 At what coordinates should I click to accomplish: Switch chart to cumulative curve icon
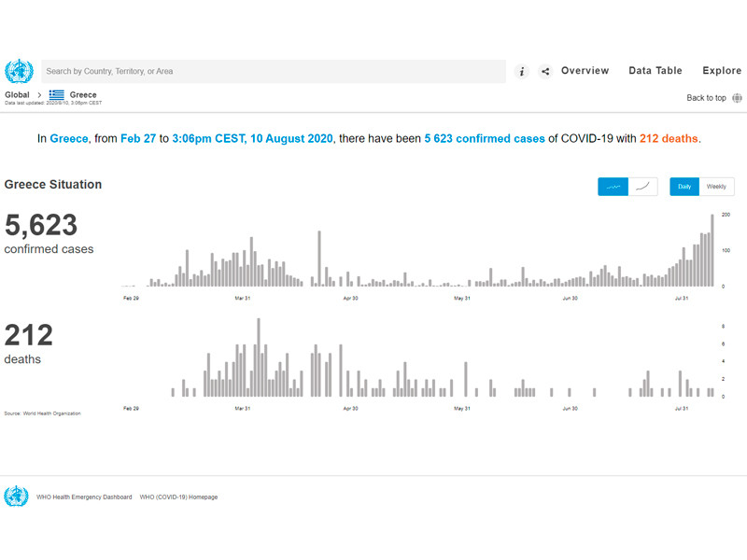click(x=642, y=187)
